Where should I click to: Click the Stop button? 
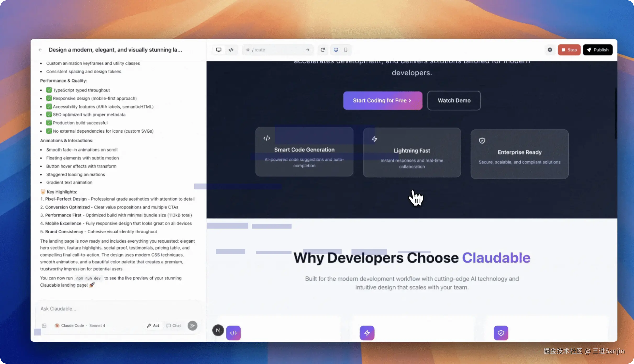[569, 50]
